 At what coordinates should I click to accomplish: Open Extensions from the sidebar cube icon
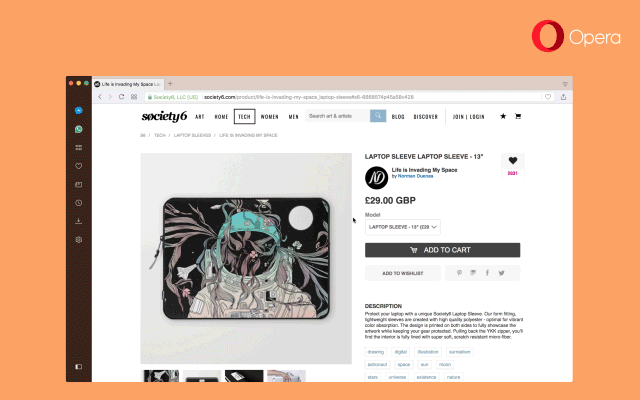[x=79, y=240]
